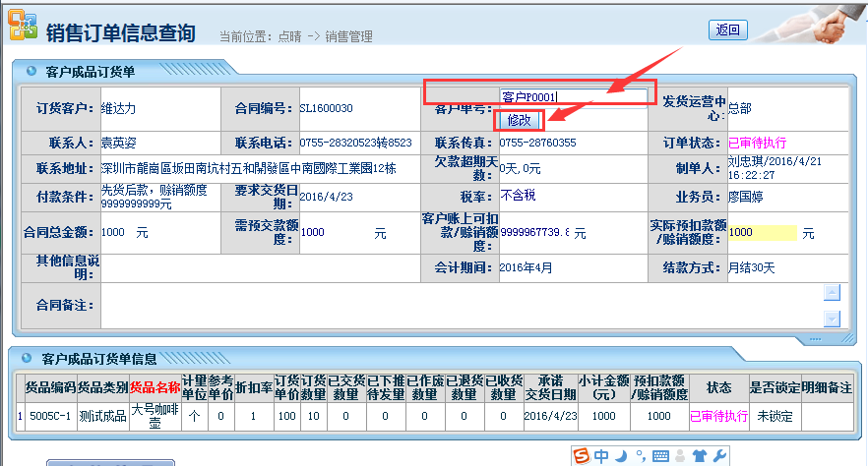Click the 不含税 tax rate value
868x466 pixels.
tap(518, 195)
